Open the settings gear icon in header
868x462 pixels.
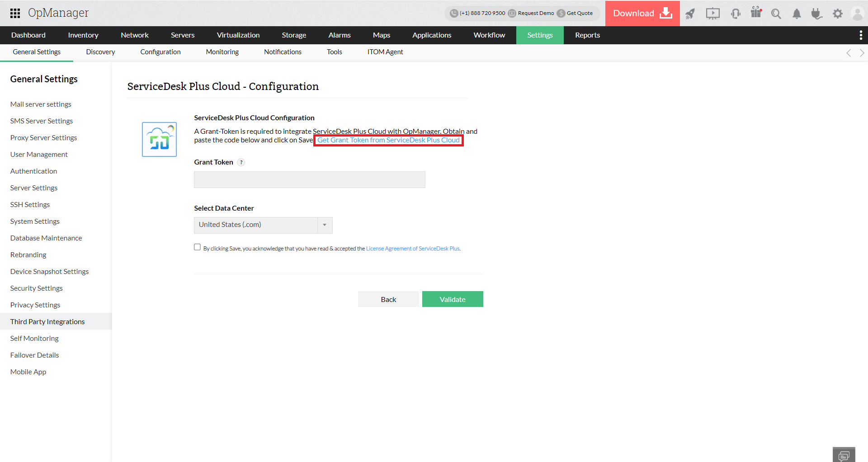pos(838,14)
